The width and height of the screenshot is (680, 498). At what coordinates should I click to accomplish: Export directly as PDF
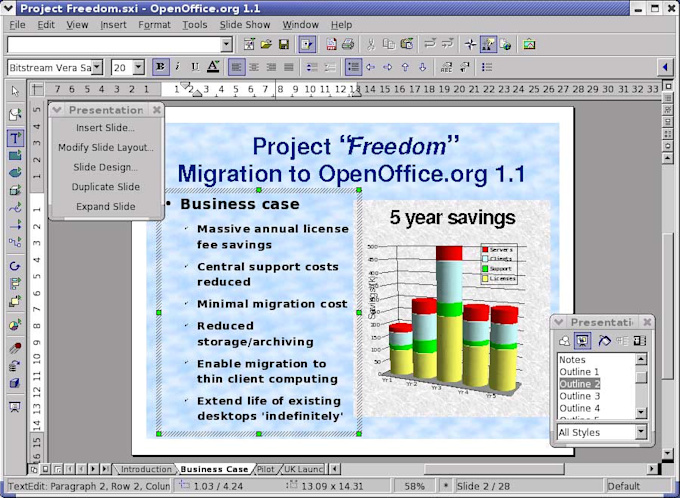click(331, 44)
